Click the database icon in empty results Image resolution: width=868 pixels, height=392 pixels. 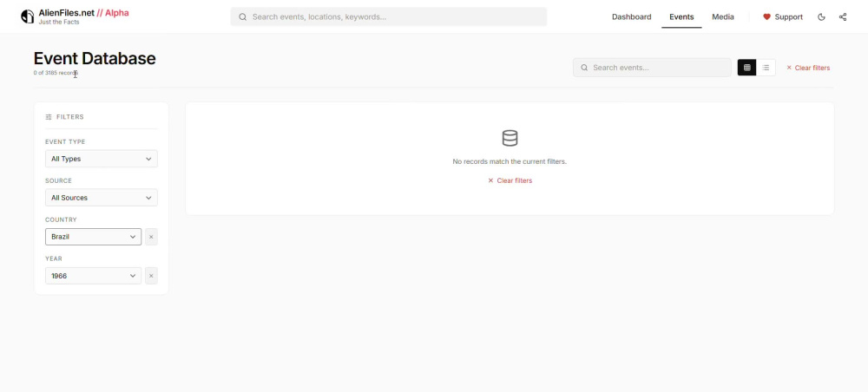tap(510, 138)
